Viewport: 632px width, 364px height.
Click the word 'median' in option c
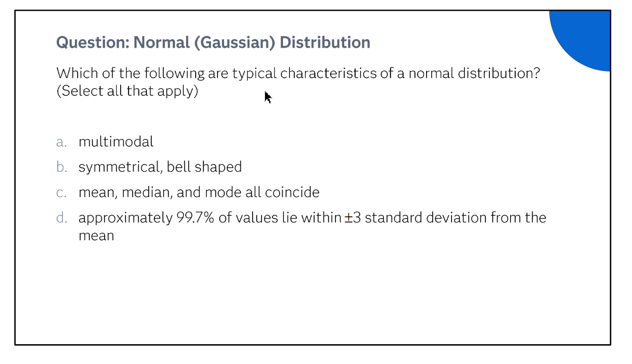coord(147,192)
